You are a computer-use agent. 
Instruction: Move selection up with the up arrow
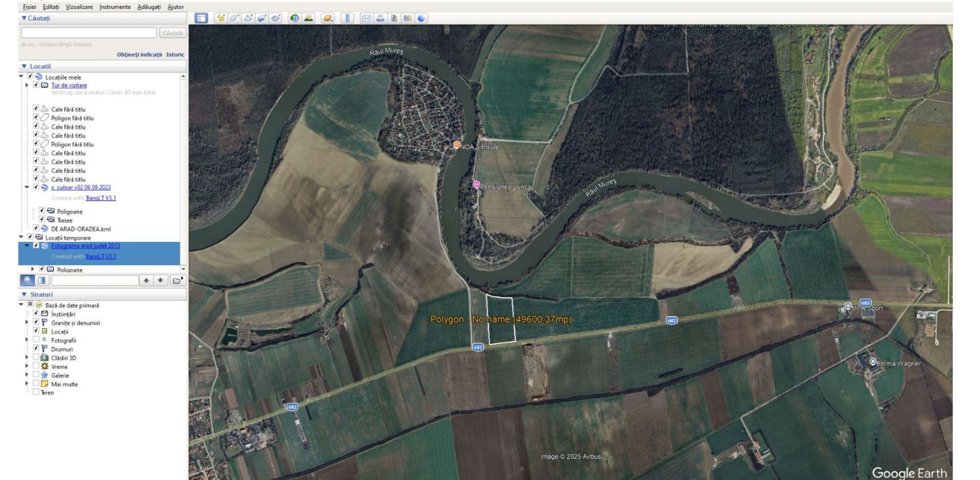[x=146, y=280]
